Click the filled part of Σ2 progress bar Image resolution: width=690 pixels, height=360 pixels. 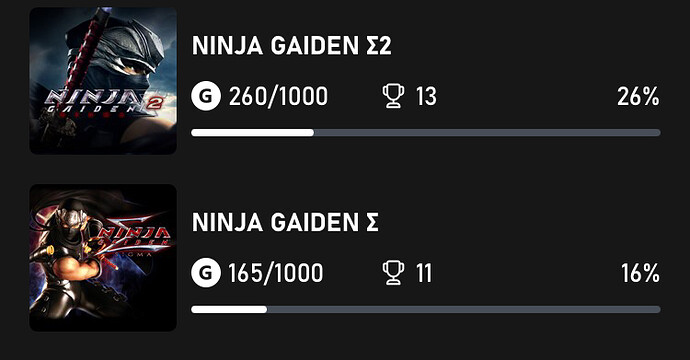point(253,132)
